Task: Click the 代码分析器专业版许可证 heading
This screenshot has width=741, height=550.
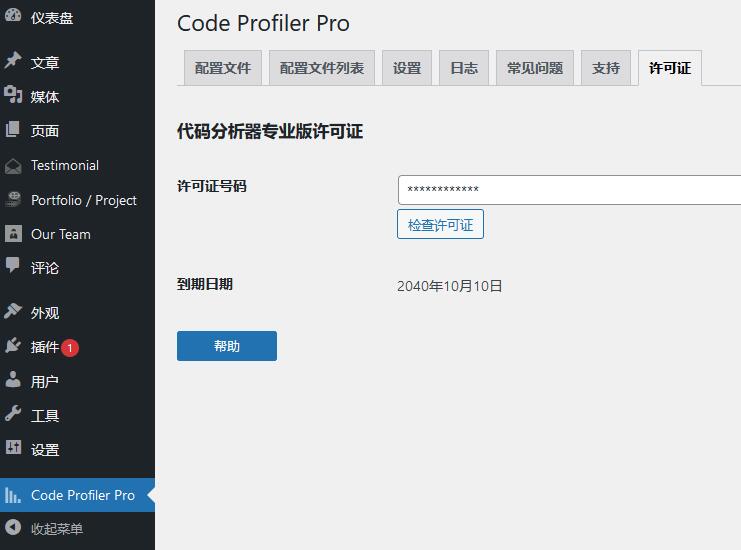Action: (x=270, y=131)
